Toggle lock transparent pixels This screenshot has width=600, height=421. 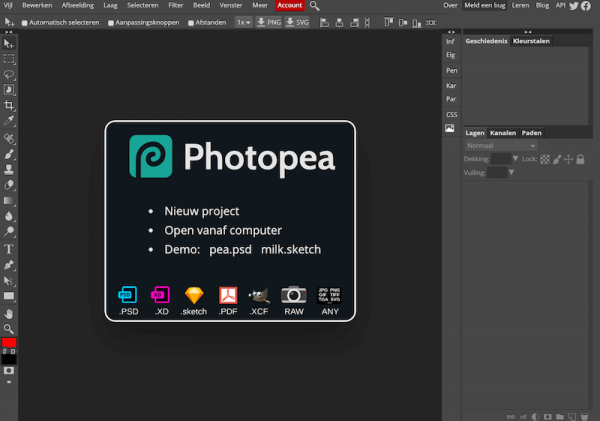click(x=545, y=159)
